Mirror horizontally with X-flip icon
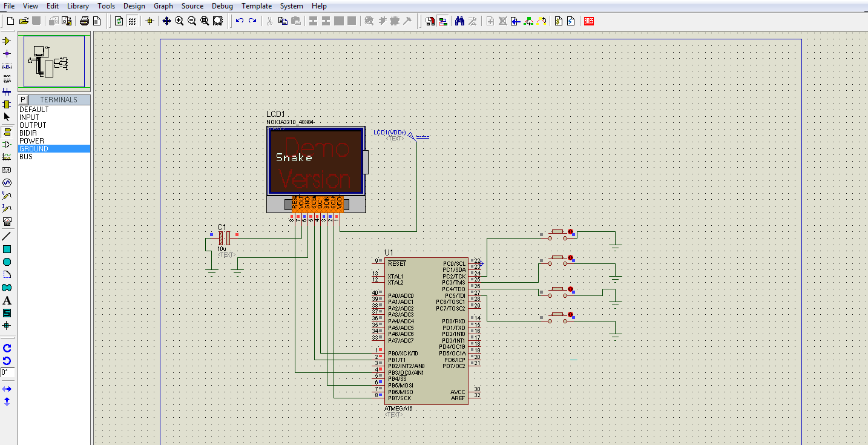 pyautogui.click(x=7, y=389)
